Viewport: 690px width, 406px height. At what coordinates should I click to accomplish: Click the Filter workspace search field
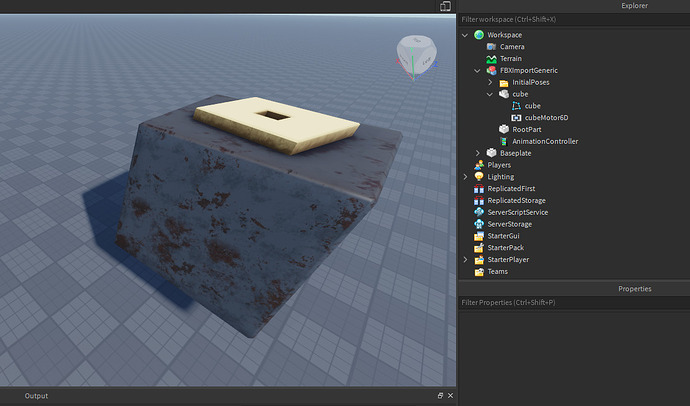point(573,19)
